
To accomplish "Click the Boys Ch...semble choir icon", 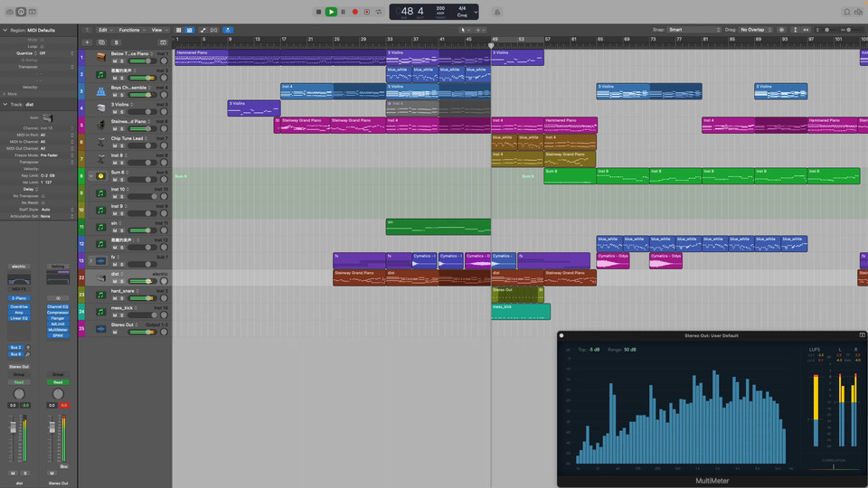I will [100, 91].
